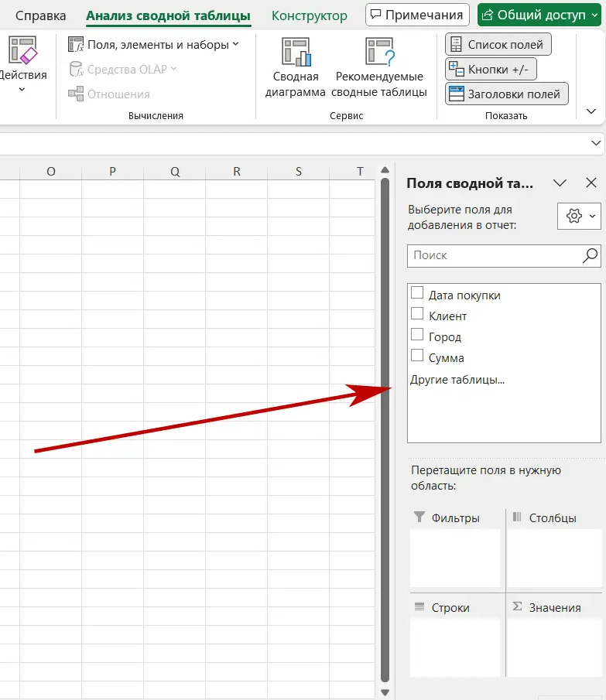The width and height of the screenshot is (606, 700).
Task: Expand the formula bar chevron
Action: tap(596, 143)
